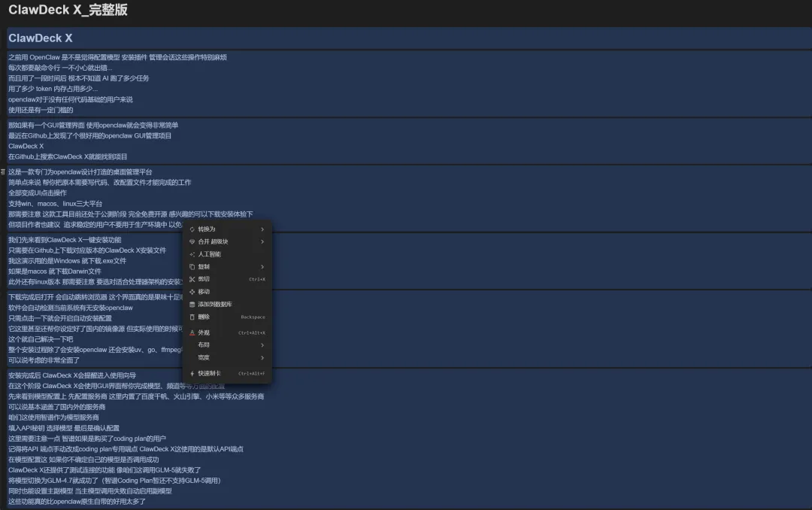Expand the 合并 超级块 submenu arrow

[x=262, y=241]
